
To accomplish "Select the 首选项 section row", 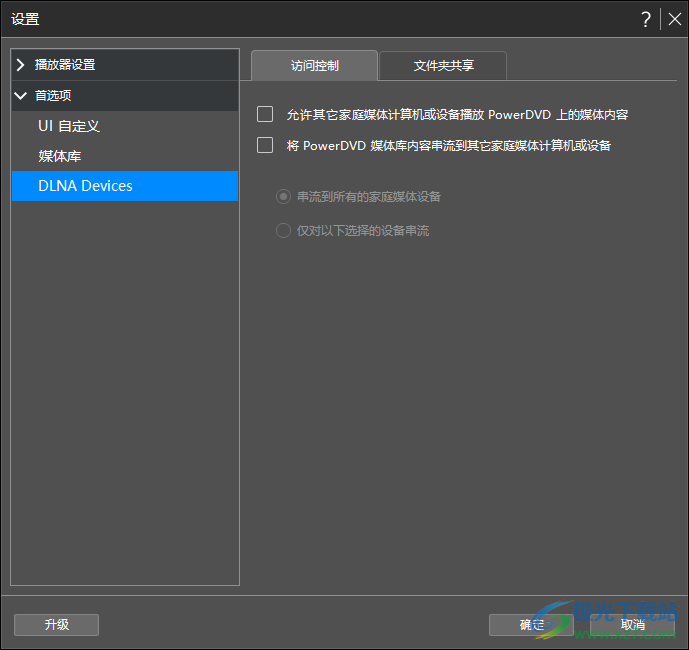I will pos(125,95).
